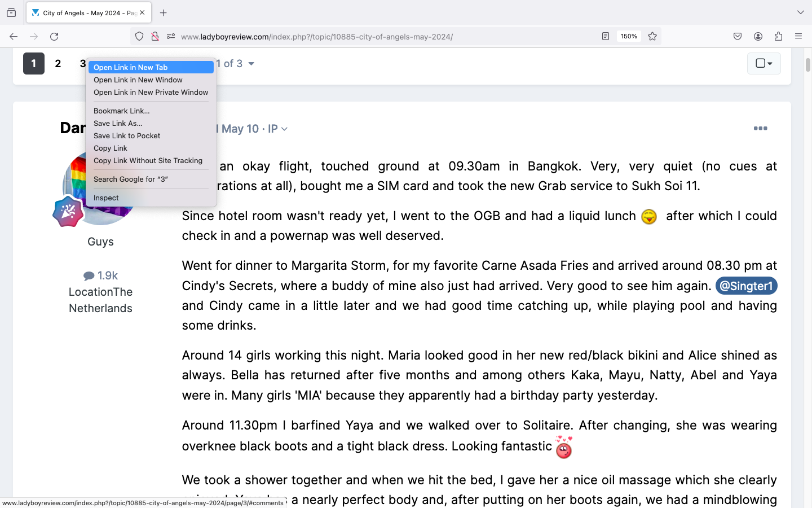Toggle the moderation checkbox dropdown button

[764, 63]
